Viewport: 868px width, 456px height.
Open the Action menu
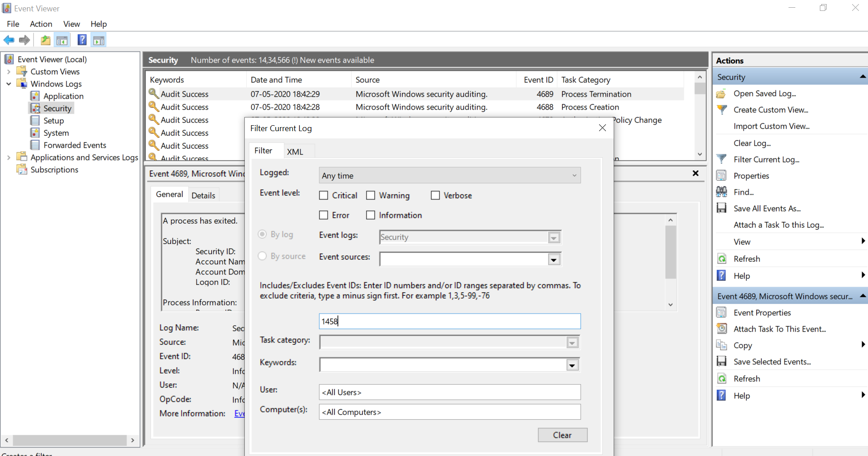(41, 24)
